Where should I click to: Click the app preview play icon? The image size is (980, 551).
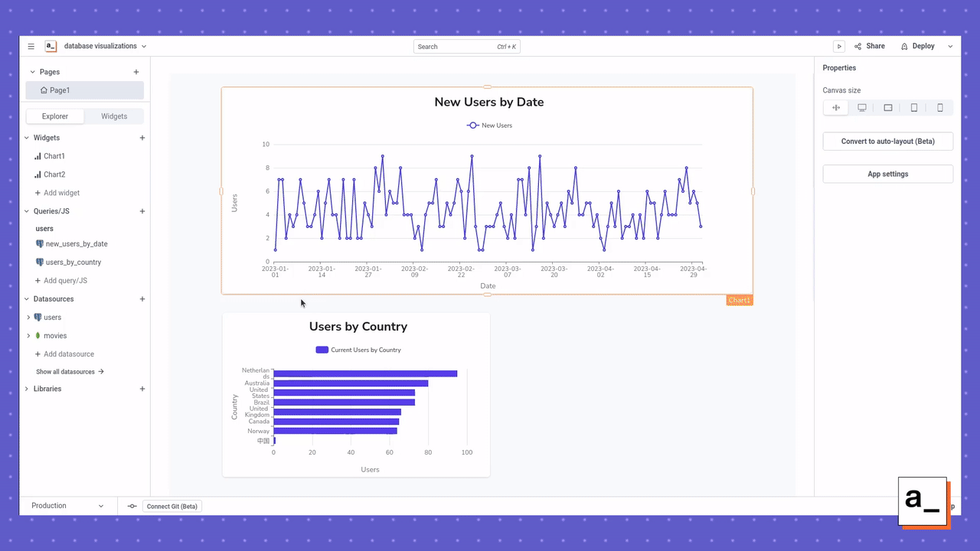(x=839, y=46)
